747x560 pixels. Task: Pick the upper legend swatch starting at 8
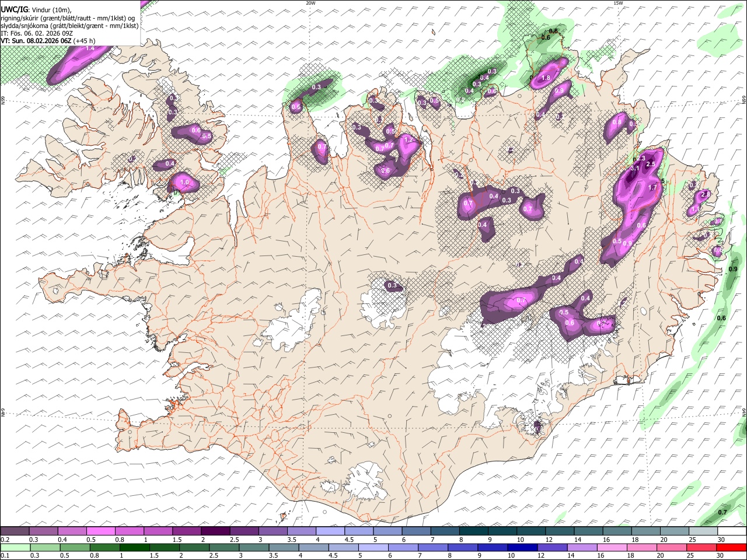(473, 531)
